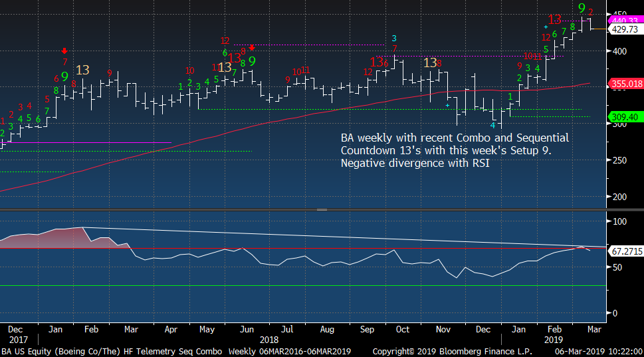
Task: Click the 200 price axis label
Action: [x=619, y=197]
